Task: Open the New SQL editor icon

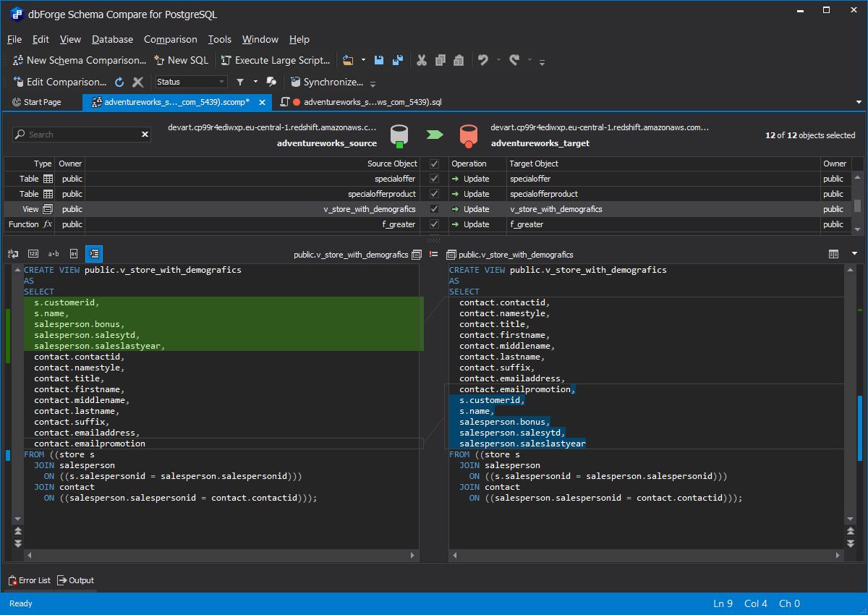Action: 181,60
